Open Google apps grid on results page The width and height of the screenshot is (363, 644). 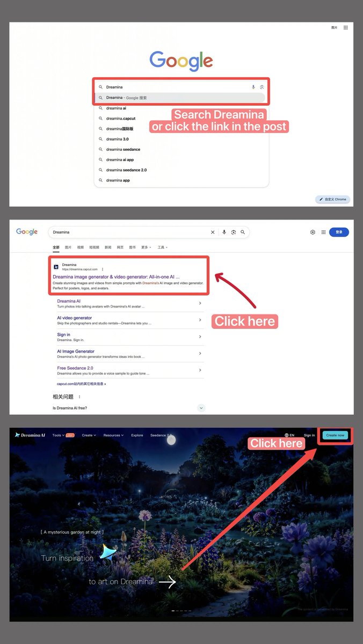point(323,232)
